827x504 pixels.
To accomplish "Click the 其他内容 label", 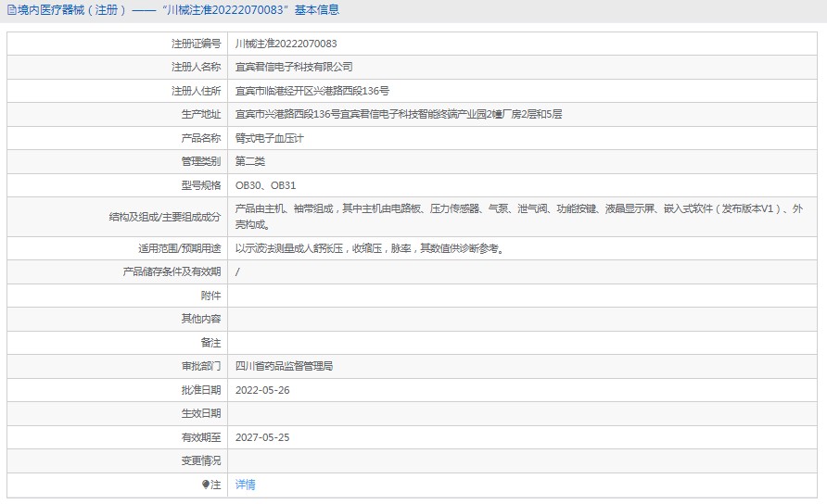I will pyautogui.click(x=201, y=319).
